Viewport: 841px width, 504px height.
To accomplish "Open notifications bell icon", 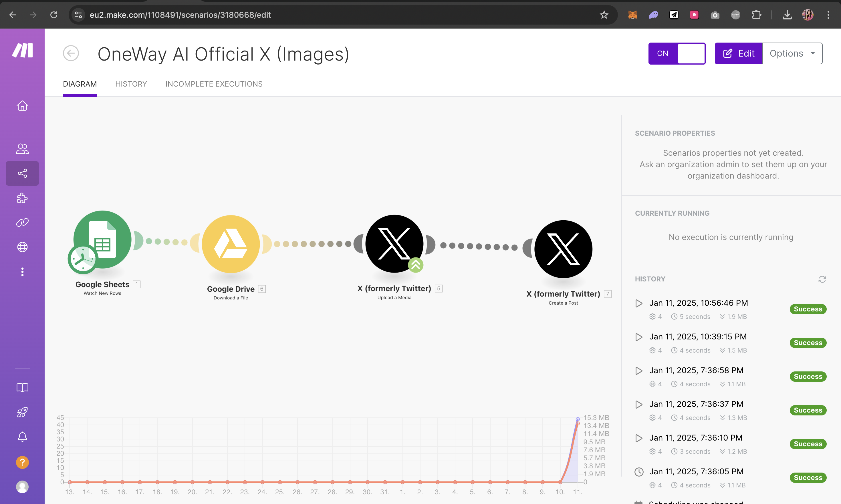I will pos(22,437).
